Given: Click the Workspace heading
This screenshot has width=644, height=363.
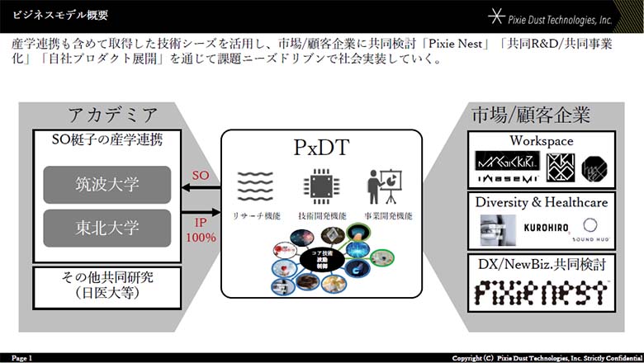Looking at the screenshot, I should point(542,141).
